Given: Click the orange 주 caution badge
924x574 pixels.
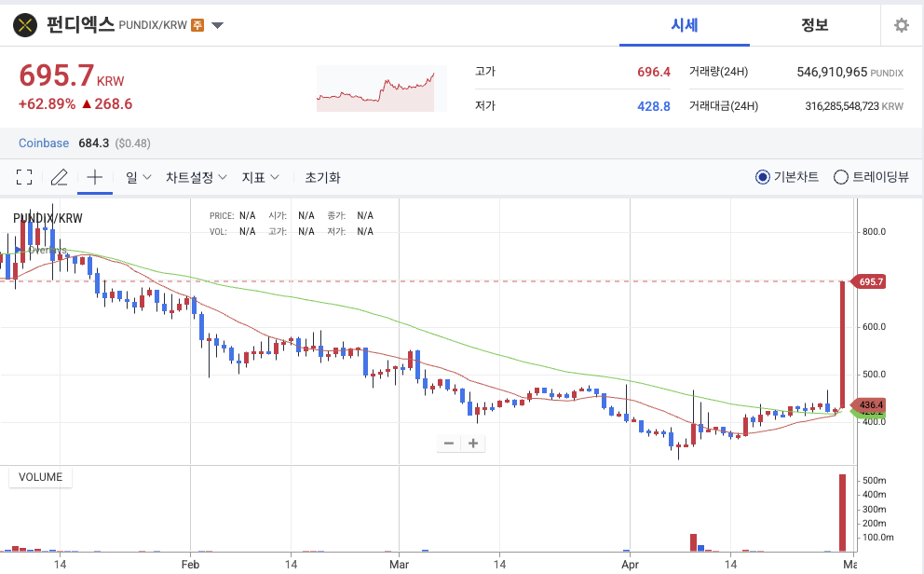Looking at the screenshot, I should pyautogui.click(x=197, y=25).
